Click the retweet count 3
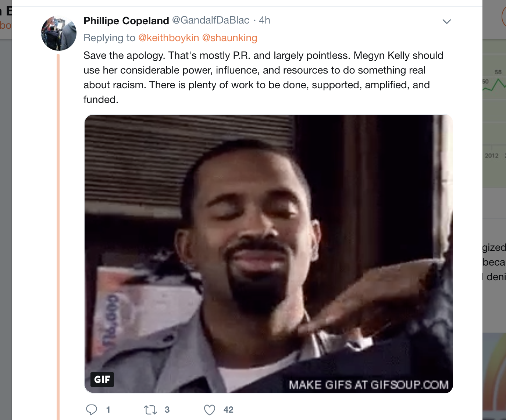The height and width of the screenshot is (420, 506). point(167,410)
